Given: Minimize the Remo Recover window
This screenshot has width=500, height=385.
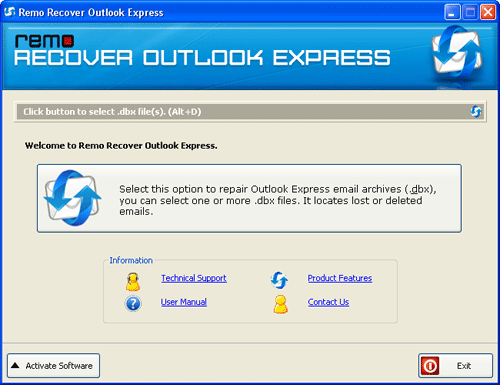Looking at the screenshot, I should (x=452, y=13).
